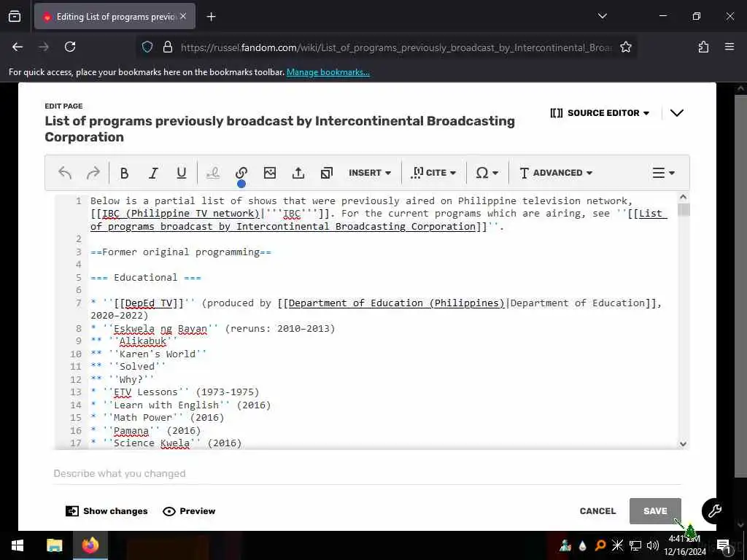747x560 pixels.
Task: Click the 'Math Power' (2016) line
Action: coord(158,418)
